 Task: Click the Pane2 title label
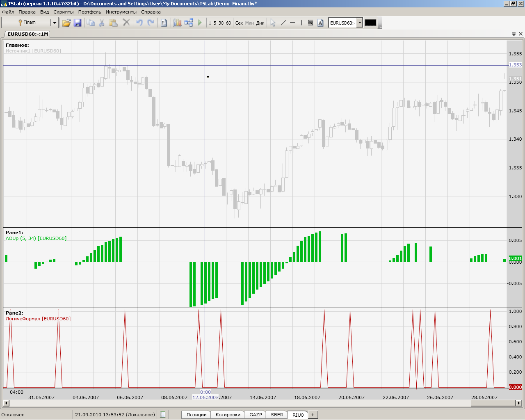(x=14, y=313)
